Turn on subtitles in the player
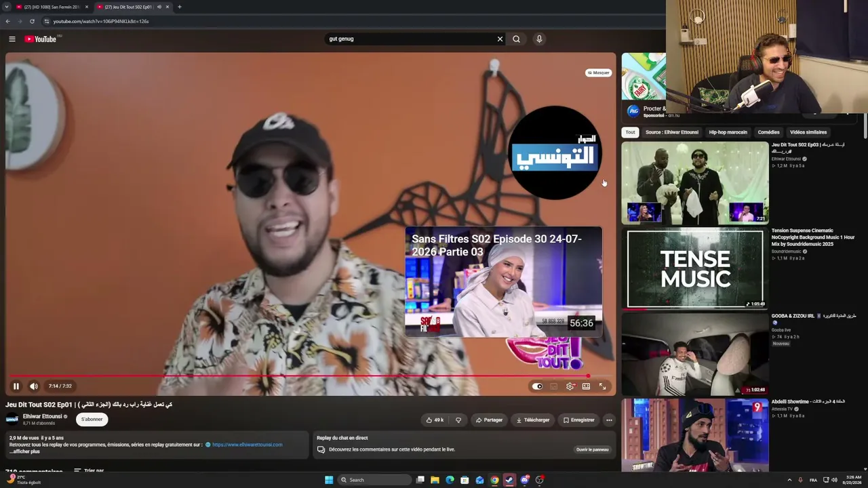 pyautogui.click(x=553, y=386)
